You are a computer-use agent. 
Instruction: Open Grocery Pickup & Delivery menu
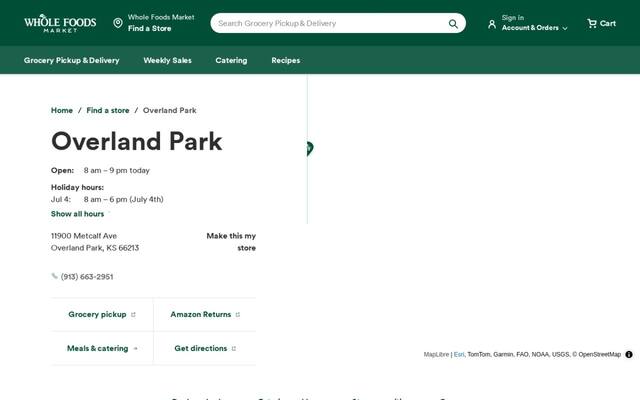pos(71,60)
